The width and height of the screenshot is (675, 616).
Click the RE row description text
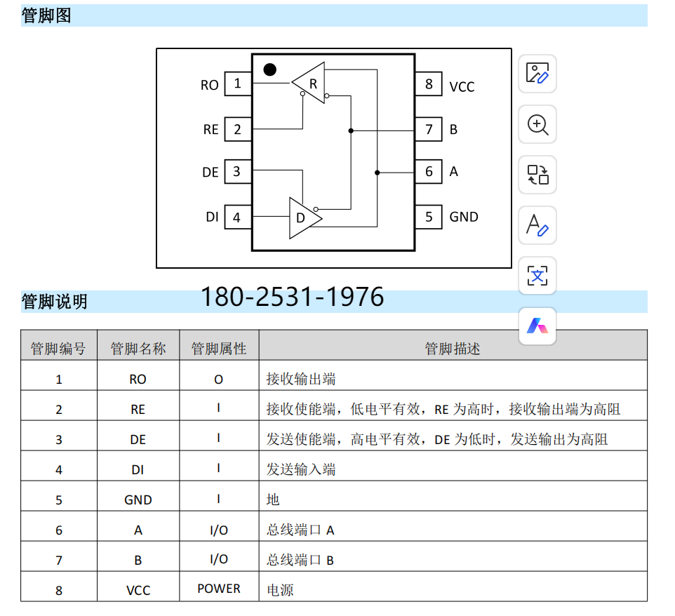click(x=443, y=409)
